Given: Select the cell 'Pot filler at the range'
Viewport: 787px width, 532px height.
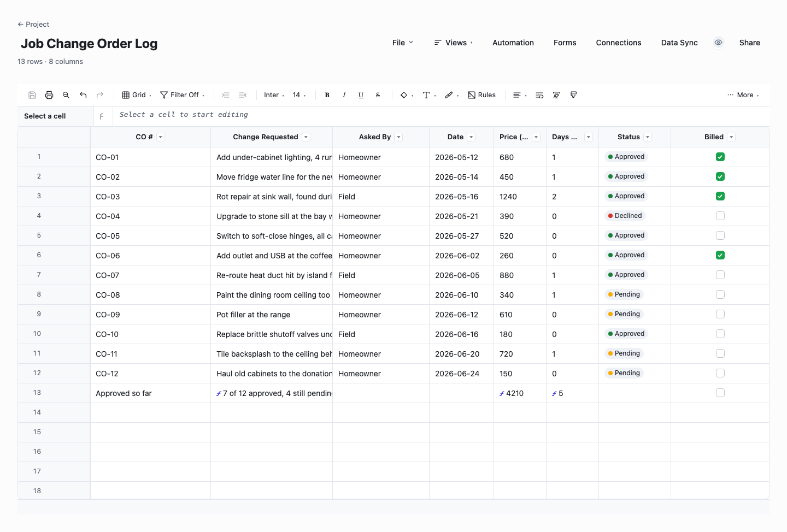Looking at the screenshot, I should tap(272, 315).
